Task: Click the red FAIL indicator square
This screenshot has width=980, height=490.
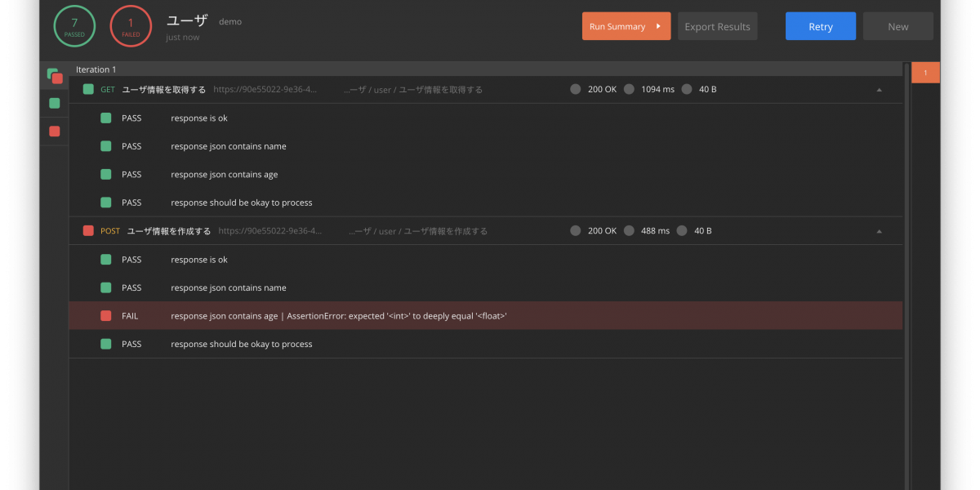Action: [x=105, y=316]
